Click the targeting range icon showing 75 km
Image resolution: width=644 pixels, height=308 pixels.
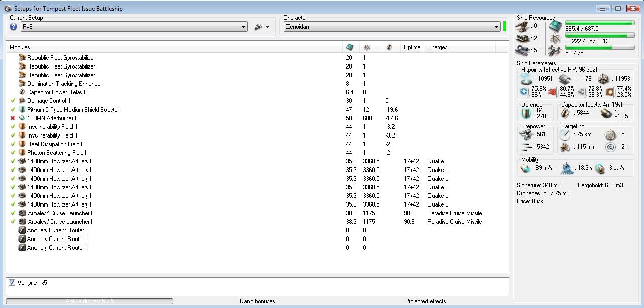[x=565, y=134]
